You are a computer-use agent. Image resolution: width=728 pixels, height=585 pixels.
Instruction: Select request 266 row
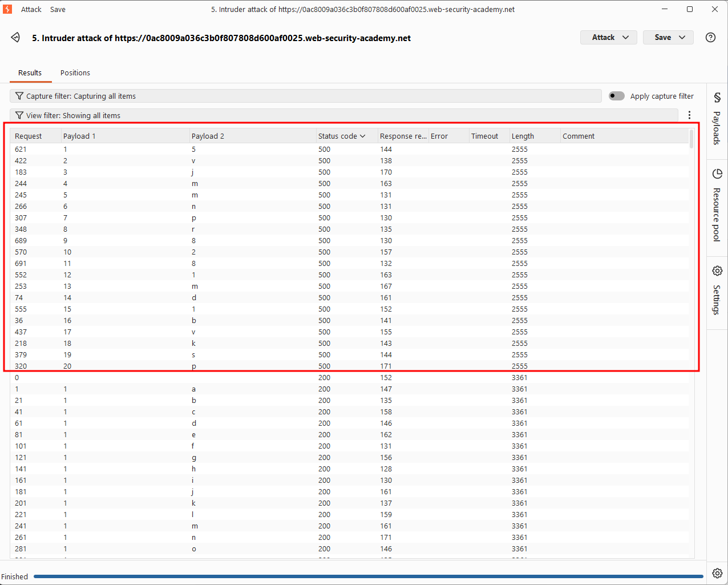349,206
